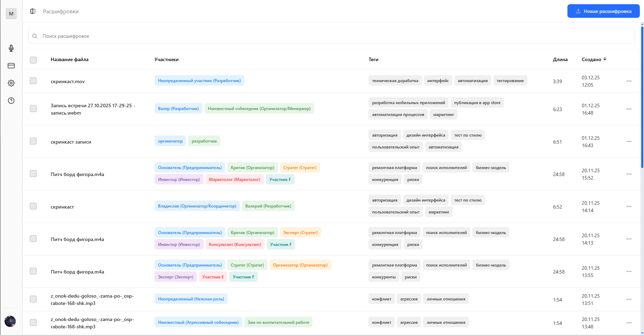This screenshot has height=335, width=644.
Task: Open the user profile avatar at bottom
Action: 10,321
